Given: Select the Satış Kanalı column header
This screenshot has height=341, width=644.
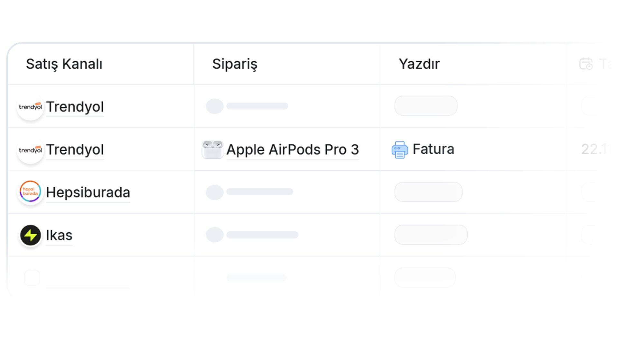Looking at the screenshot, I should (64, 64).
